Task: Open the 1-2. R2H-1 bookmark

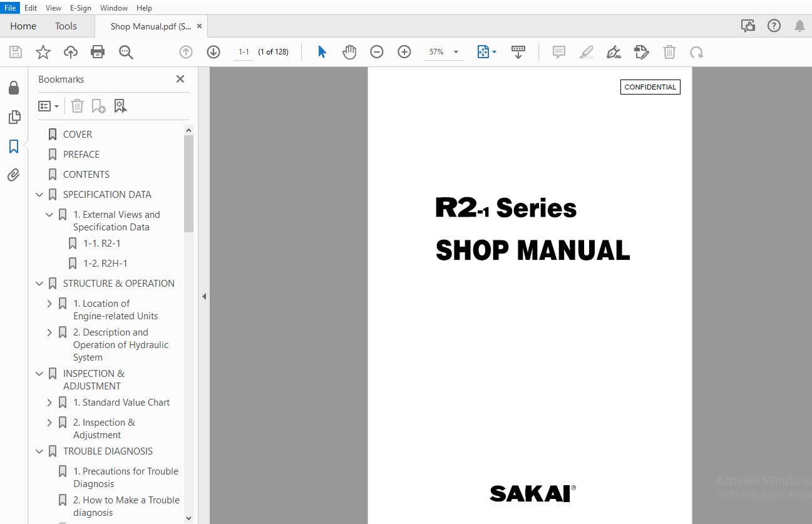Action: click(x=105, y=264)
